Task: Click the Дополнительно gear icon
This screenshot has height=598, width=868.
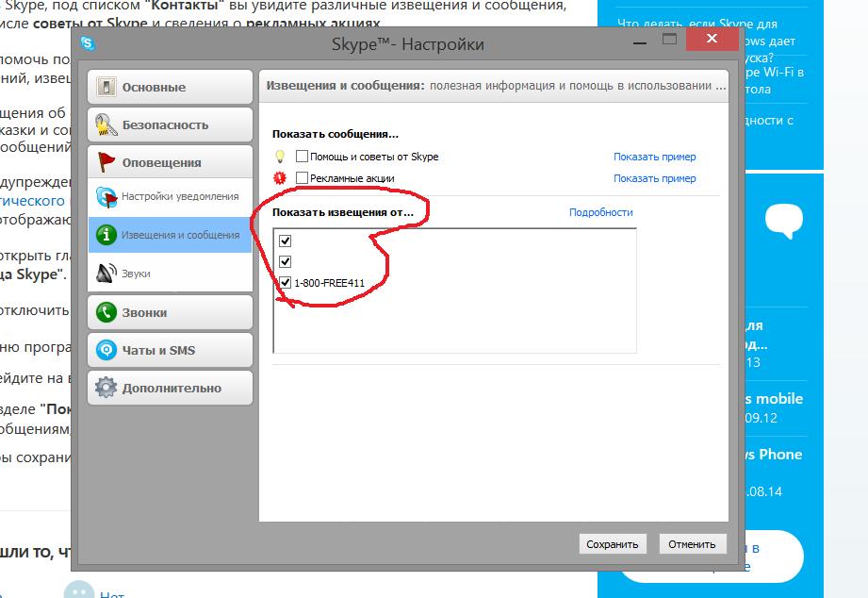Action: click(x=106, y=388)
